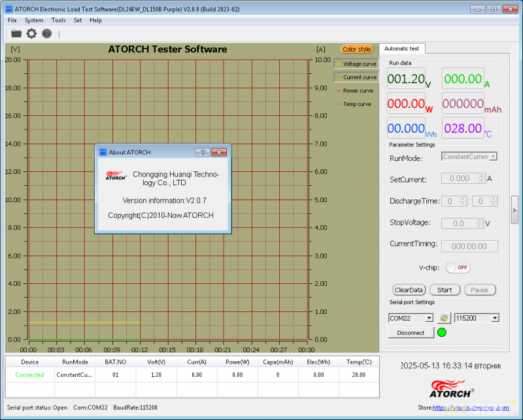Click the ATORCH logo below the clock
This screenshot has width=523, height=420.
tap(451, 389)
